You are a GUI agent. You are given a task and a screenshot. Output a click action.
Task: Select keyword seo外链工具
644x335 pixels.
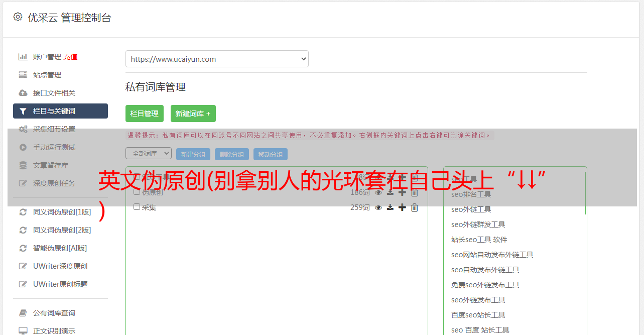471,209
